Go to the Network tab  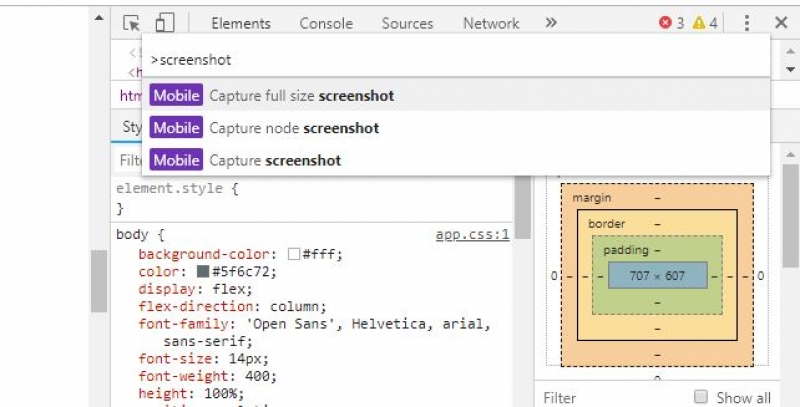click(x=491, y=23)
